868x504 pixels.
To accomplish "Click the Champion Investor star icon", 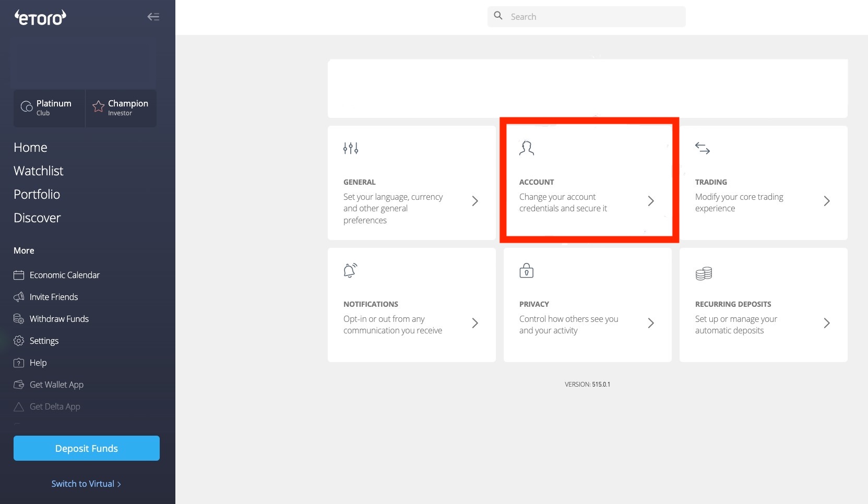I will (x=98, y=106).
